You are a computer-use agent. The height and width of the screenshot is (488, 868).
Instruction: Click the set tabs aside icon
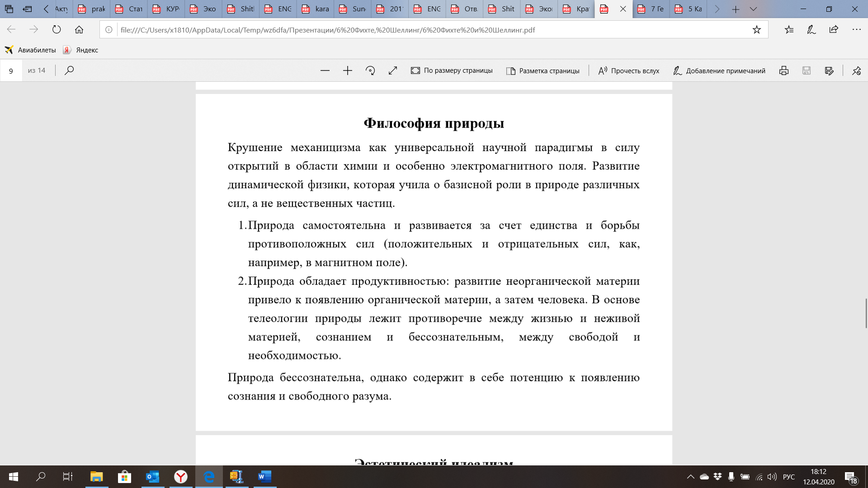tap(27, 9)
